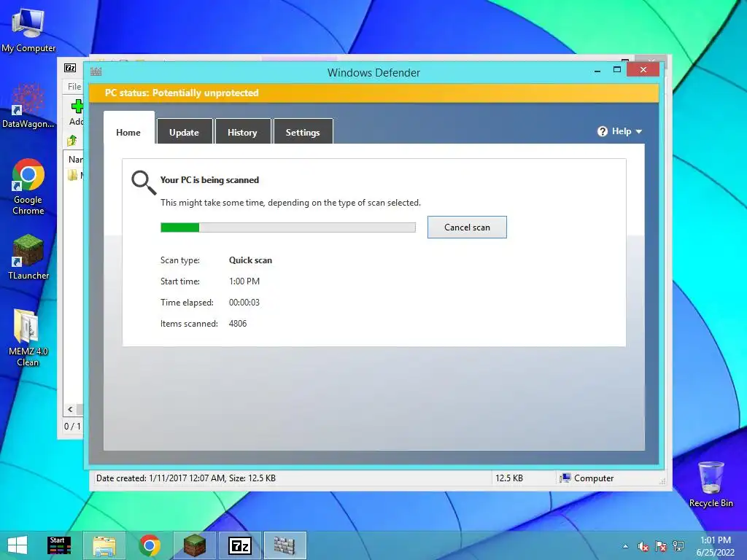Click the Windows Start logo button
The image size is (747, 560).
coord(18,545)
